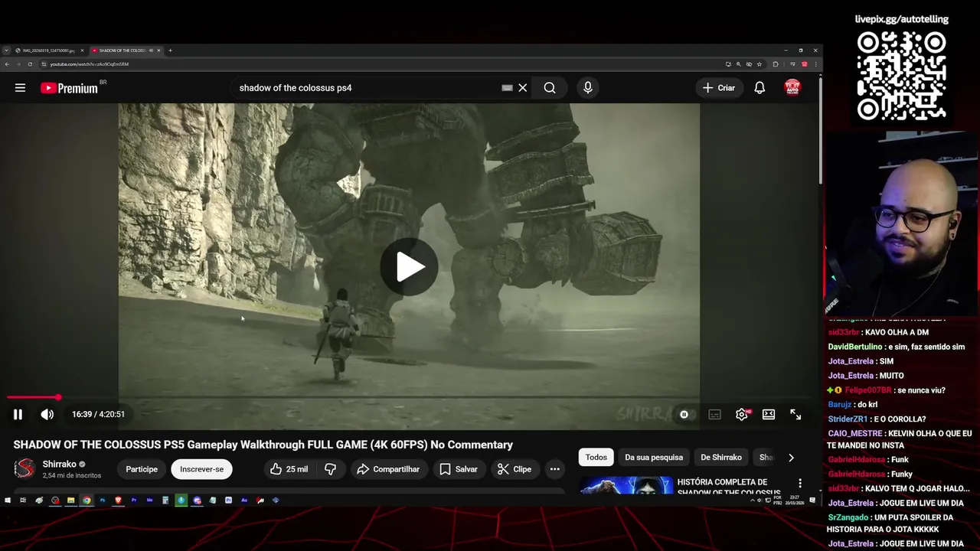Go to YouTube Premium home logo
Viewport: 980px width, 551px height.
70,88
